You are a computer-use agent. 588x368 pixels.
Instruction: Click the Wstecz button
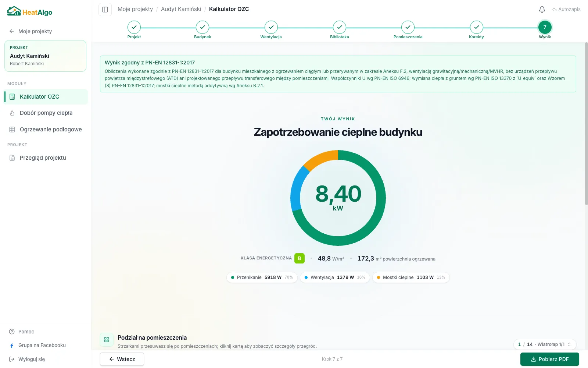click(122, 359)
